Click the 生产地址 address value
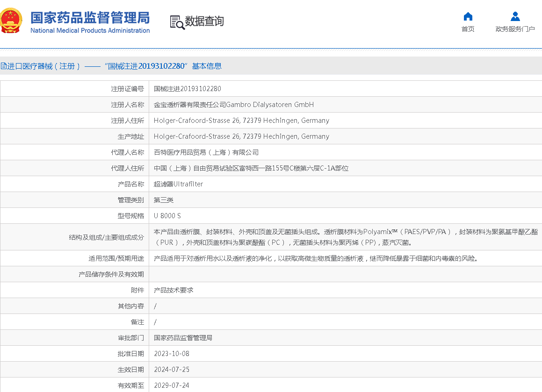The image size is (542, 392). pyautogui.click(x=241, y=136)
